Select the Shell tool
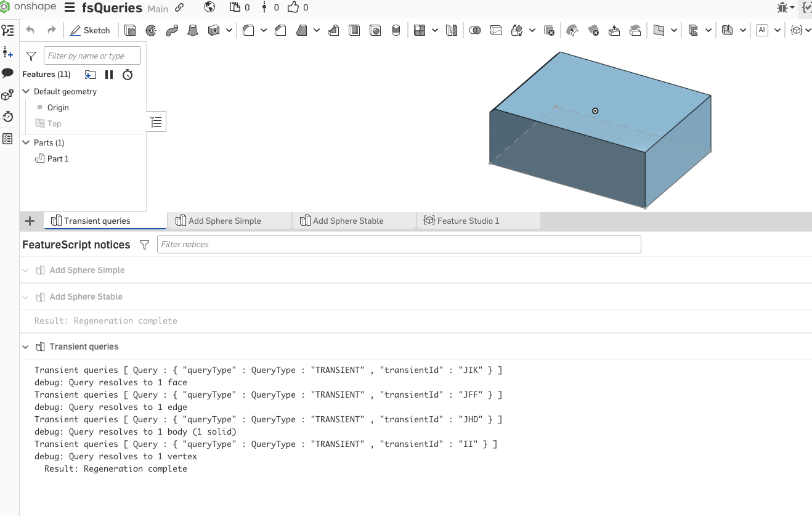The height and width of the screenshot is (516, 812). point(354,30)
